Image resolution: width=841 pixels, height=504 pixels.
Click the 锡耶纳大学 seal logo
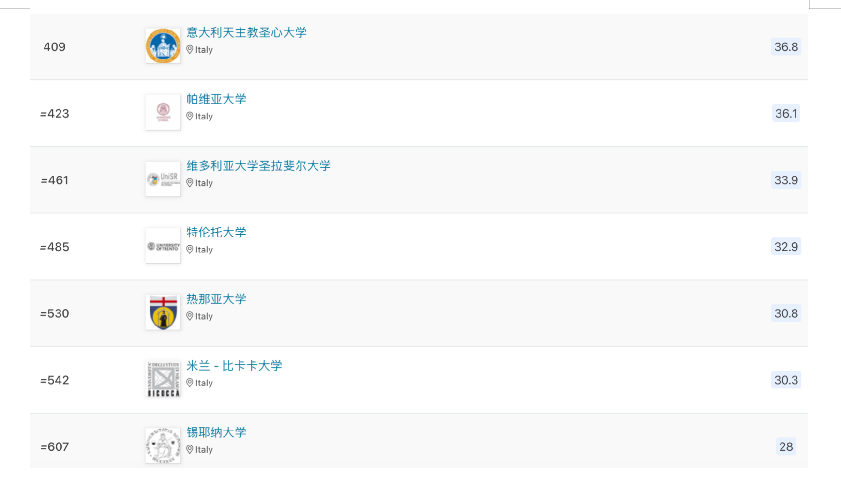163,445
